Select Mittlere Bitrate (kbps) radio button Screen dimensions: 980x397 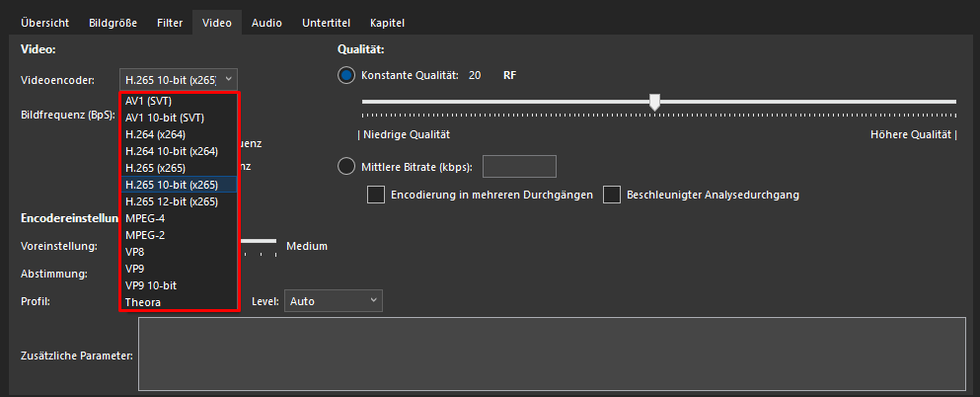pos(346,167)
